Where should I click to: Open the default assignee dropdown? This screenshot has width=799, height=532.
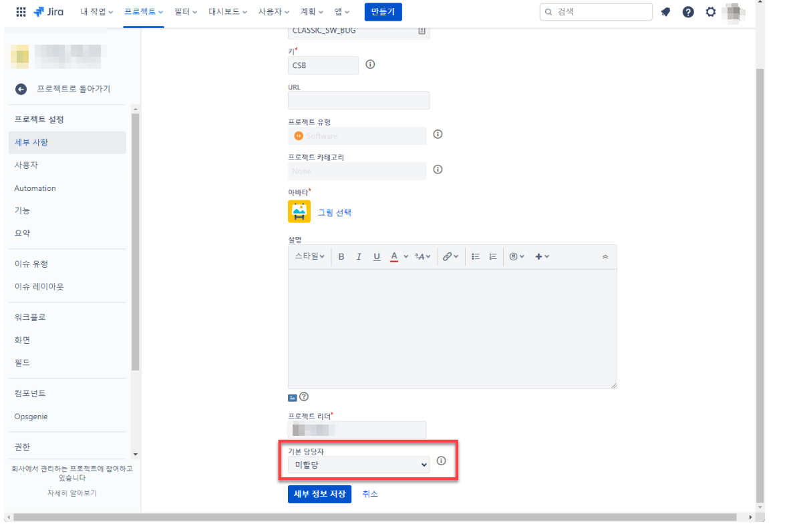click(359, 465)
